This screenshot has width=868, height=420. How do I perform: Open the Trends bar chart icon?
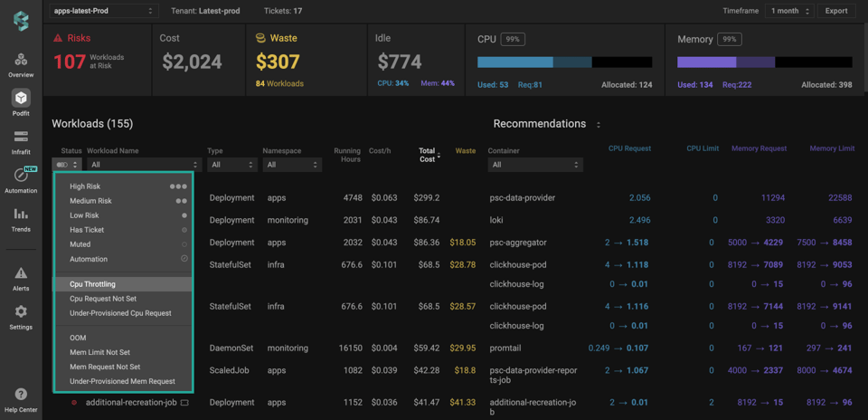[x=21, y=214]
